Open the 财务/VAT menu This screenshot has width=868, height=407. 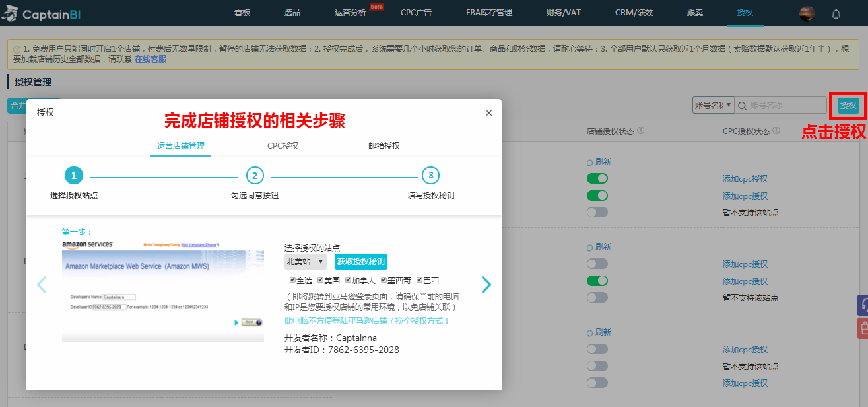coord(564,13)
